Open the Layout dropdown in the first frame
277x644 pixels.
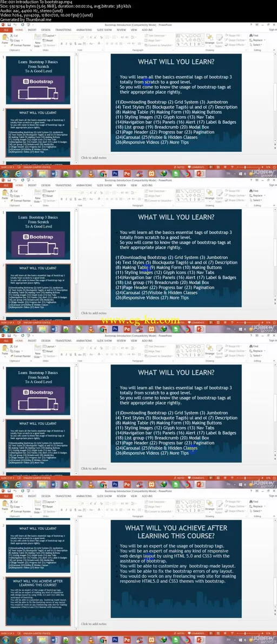coord(49,36)
